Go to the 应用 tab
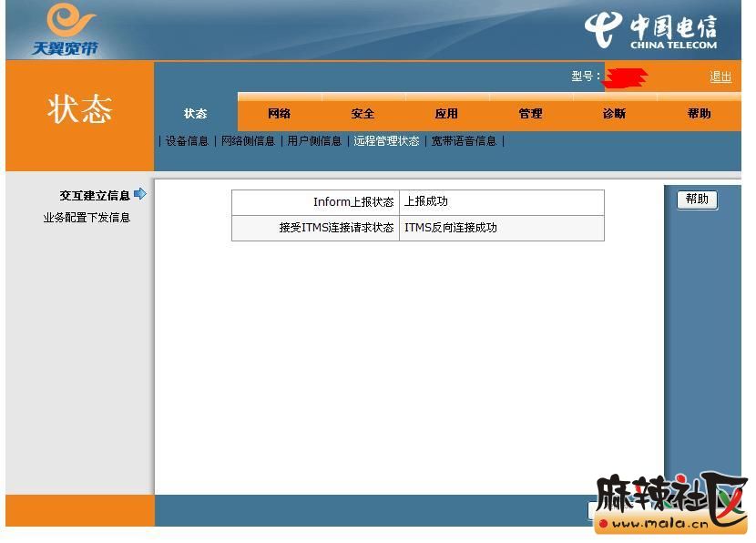The width and height of the screenshot is (756, 543). click(446, 114)
